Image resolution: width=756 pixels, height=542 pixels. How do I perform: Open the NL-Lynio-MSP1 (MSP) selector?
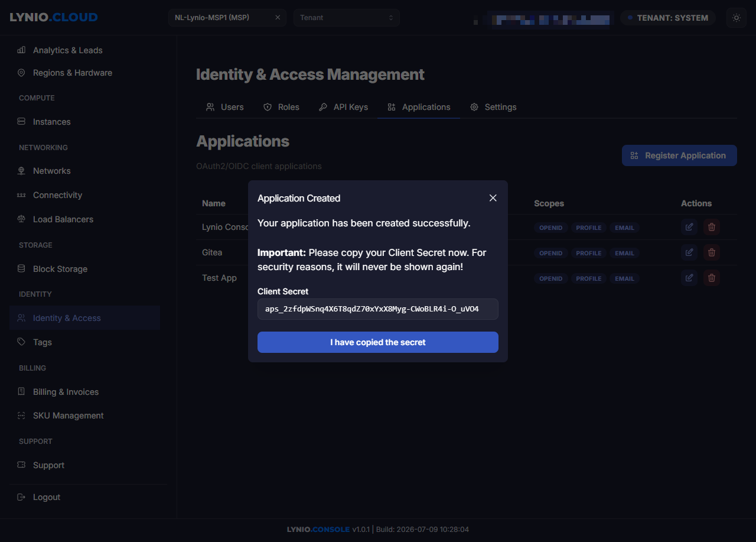227,18
